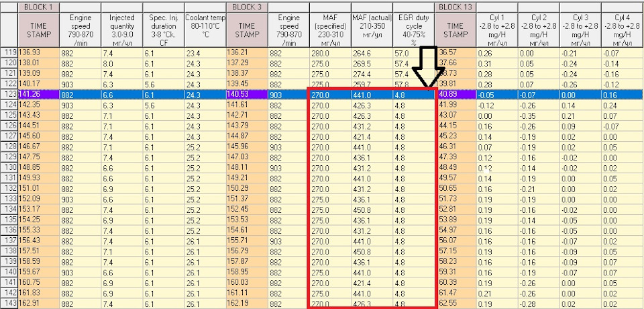Click the MAF (specified) column header
The image size is (644, 309).
tap(330, 30)
